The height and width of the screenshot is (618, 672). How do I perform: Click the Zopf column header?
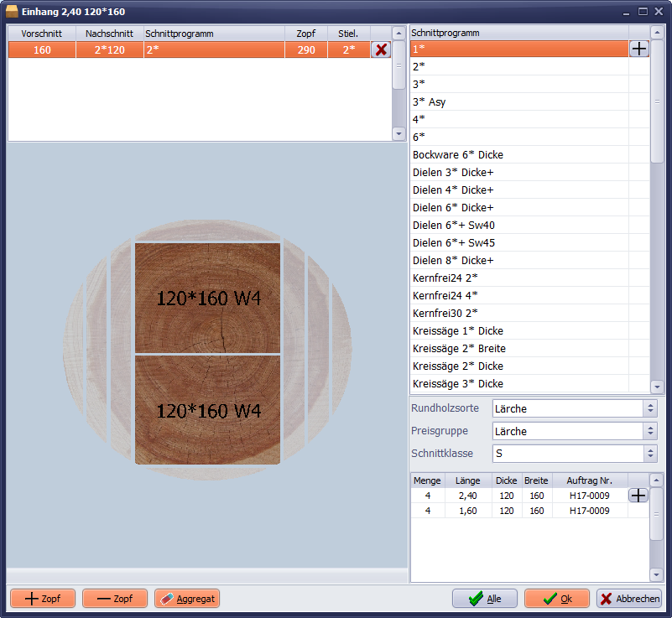coord(306,34)
